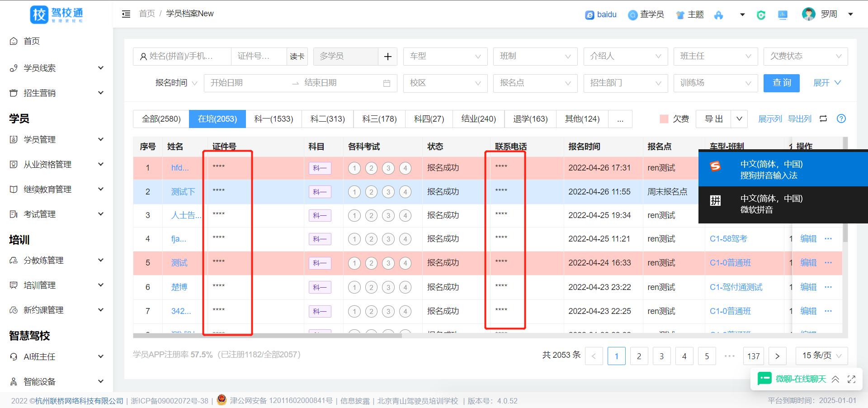Screen dimensions: 868x408
Task: Open the 介绍人 dropdown
Action: tap(626, 57)
